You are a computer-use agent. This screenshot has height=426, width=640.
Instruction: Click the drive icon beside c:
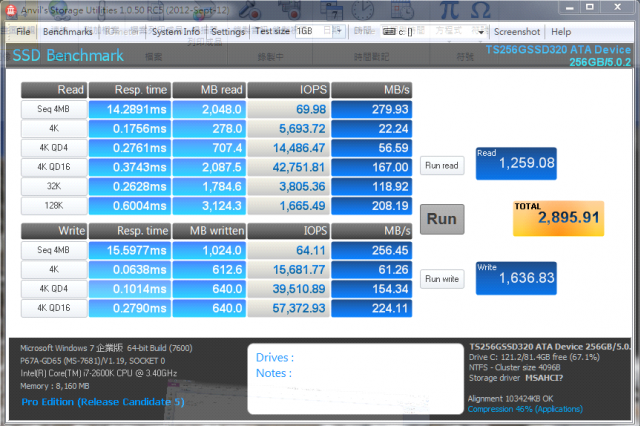click(x=389, y=32)
